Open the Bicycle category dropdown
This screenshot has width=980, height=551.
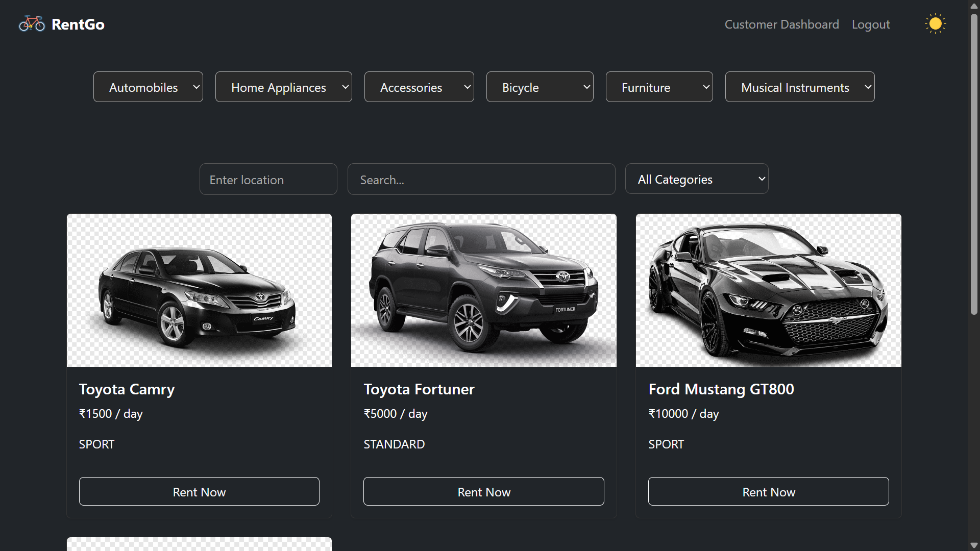coord(540,87)
